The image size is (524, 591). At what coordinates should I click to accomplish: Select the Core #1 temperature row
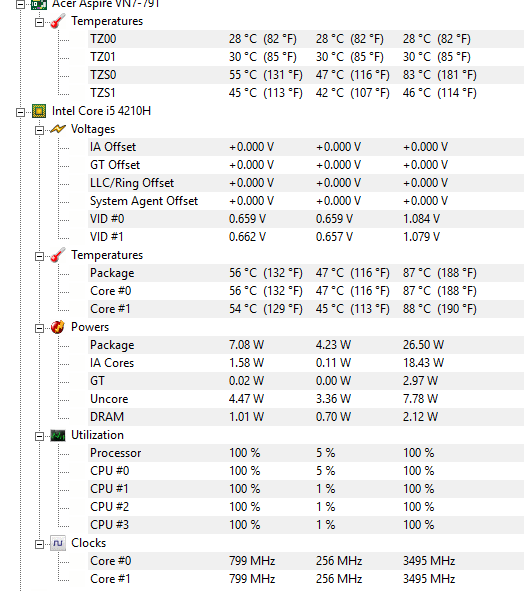click(x=306, y=309)
